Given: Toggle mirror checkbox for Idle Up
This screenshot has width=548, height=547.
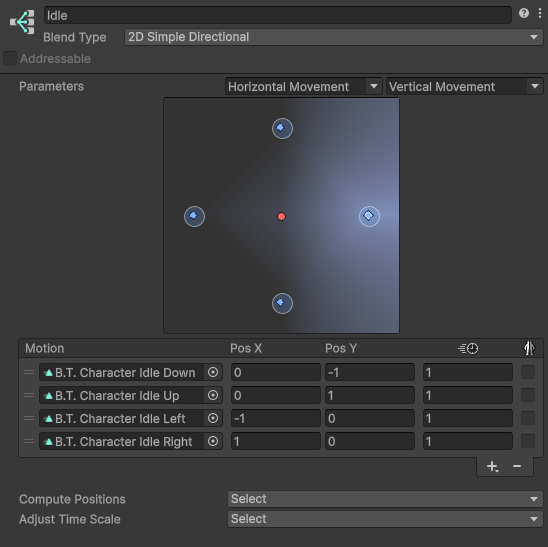Looking at the screenshot, I should point(528,395).
